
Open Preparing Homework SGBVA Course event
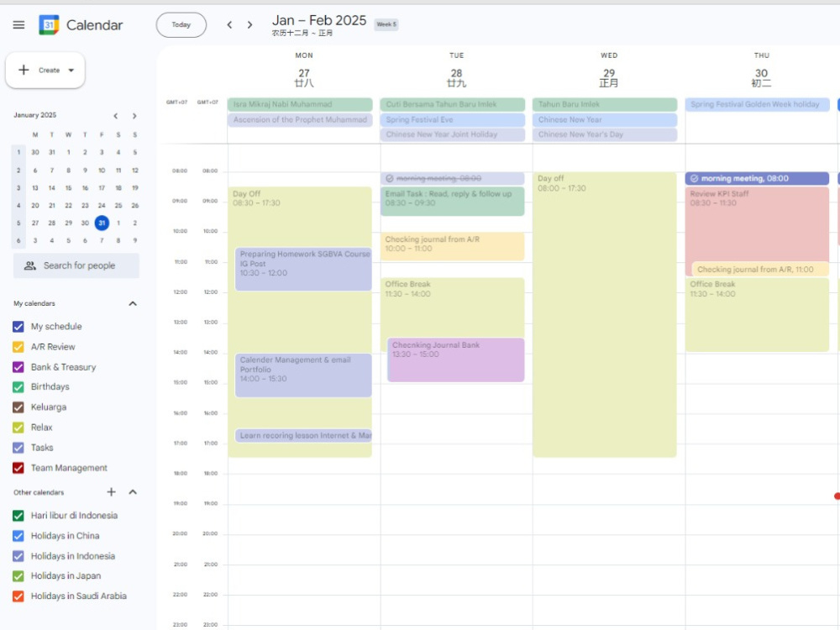point(304,269)
